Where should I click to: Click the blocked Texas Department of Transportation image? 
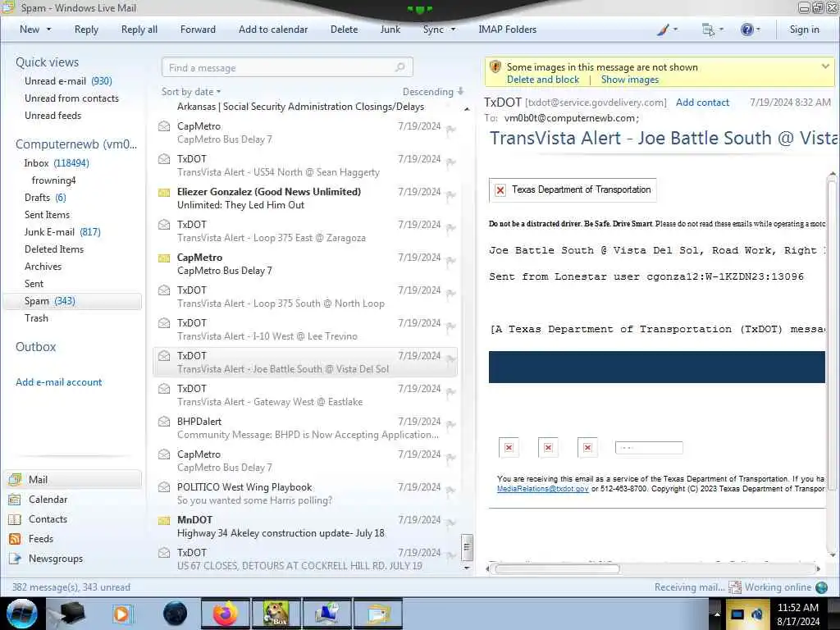pos(573,189)
